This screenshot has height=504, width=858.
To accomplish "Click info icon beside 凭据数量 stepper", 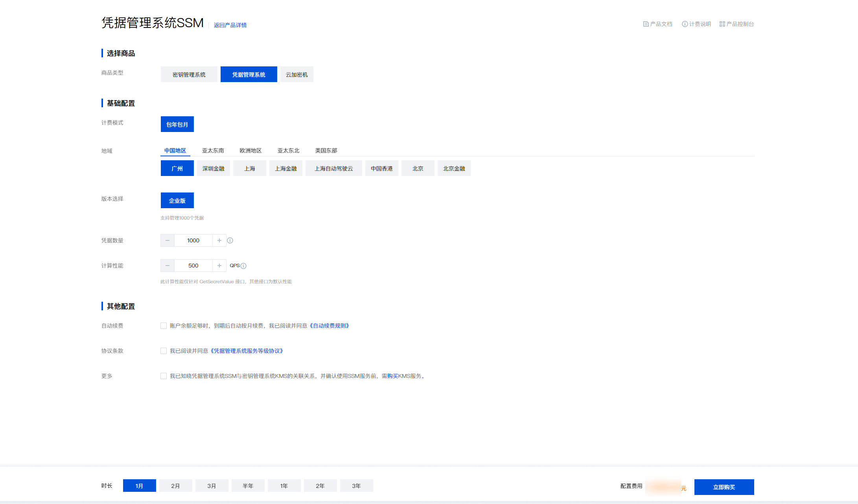I will point(230,240).
